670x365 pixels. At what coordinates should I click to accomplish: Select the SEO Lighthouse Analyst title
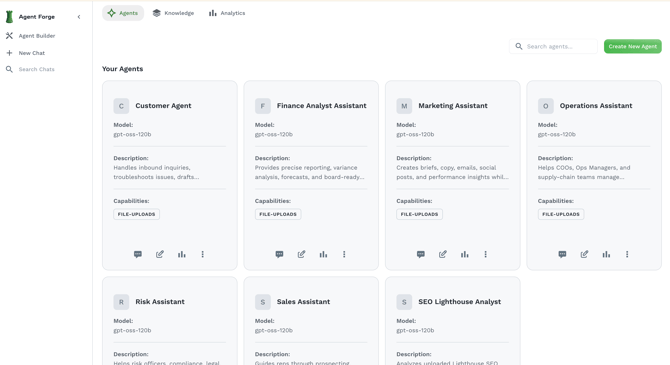[x=459, y=301]
